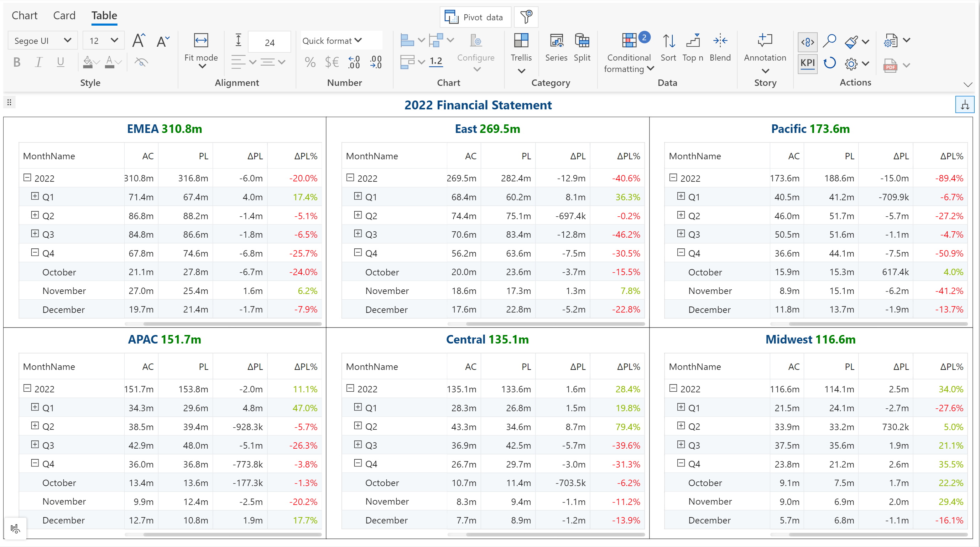Image resolution: width=980 pixels, height=547 pixels.
Task: Toggle the hide-value eye icon
Action: (141, 62)
